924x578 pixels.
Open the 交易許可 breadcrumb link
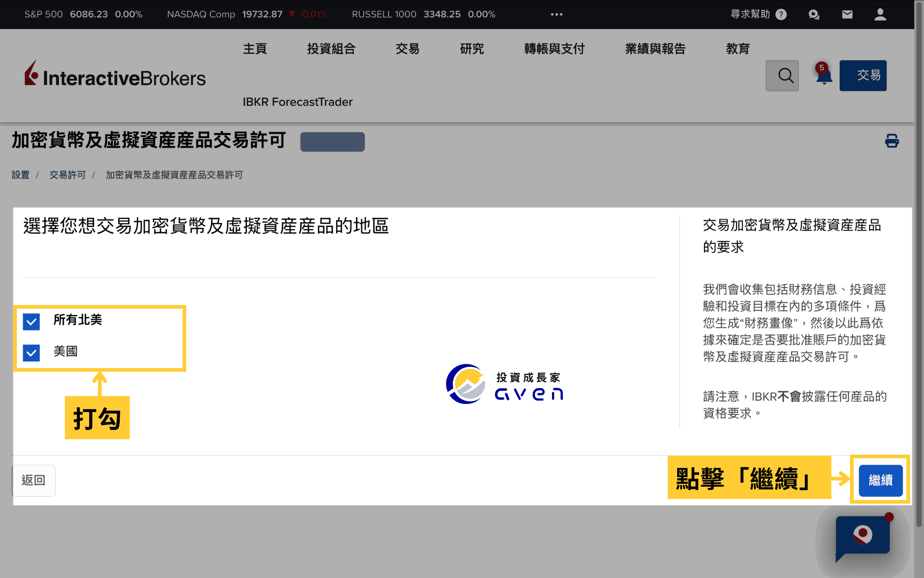click(x=67, y=175)
